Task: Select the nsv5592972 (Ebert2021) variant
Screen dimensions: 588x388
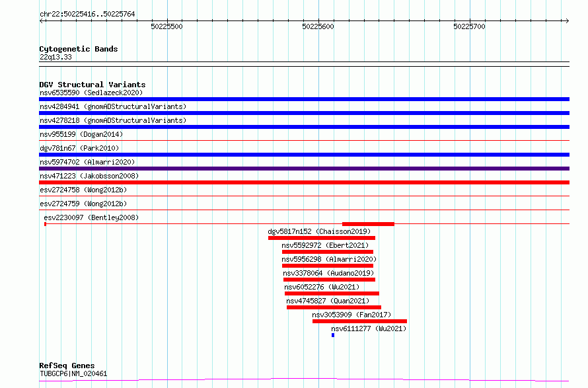Action: [x=325, y=246]
